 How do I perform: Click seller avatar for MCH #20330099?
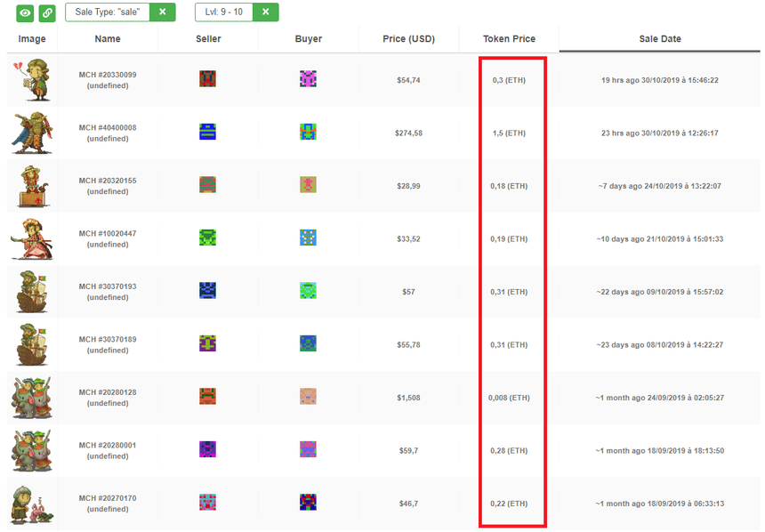coord(208,79)
